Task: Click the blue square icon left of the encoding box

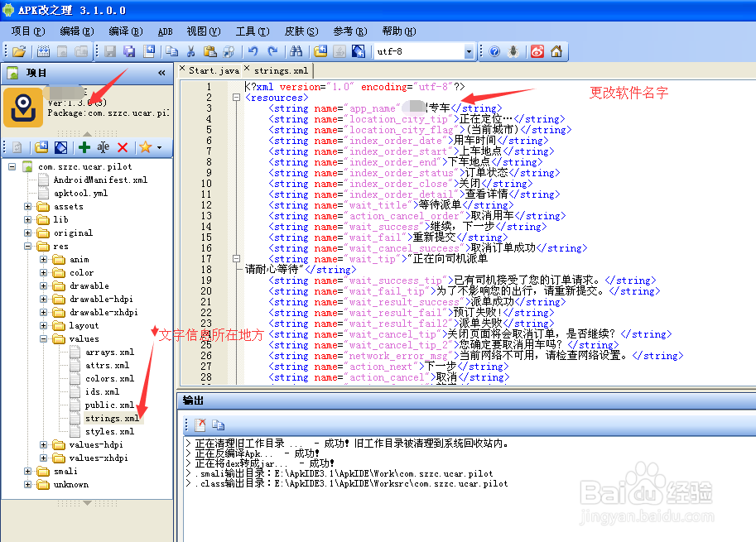Action: click(x=359, y=51)
